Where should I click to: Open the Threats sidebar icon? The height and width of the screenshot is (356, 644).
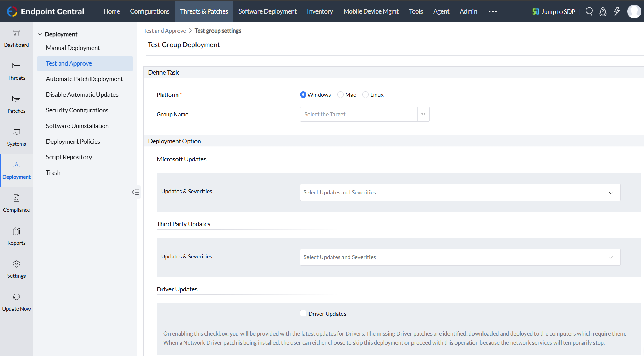pyautogui.click(x=16, y=66)
